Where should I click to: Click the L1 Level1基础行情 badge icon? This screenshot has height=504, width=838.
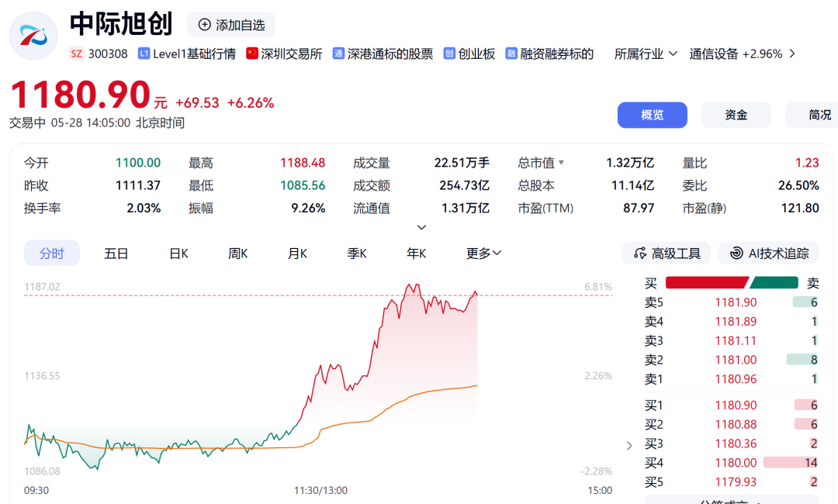tap(144, 54)
